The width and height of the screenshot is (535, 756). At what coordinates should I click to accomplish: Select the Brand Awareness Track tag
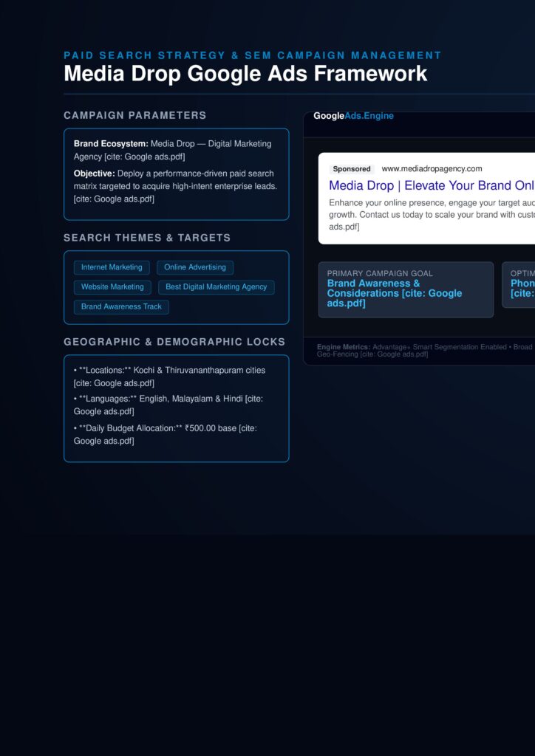coord(121,306)
